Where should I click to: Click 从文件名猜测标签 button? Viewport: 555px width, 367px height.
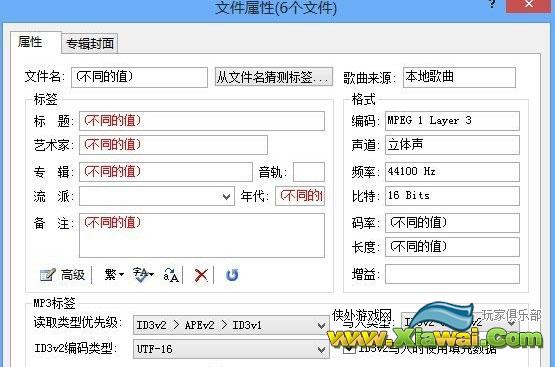[274, 77]
